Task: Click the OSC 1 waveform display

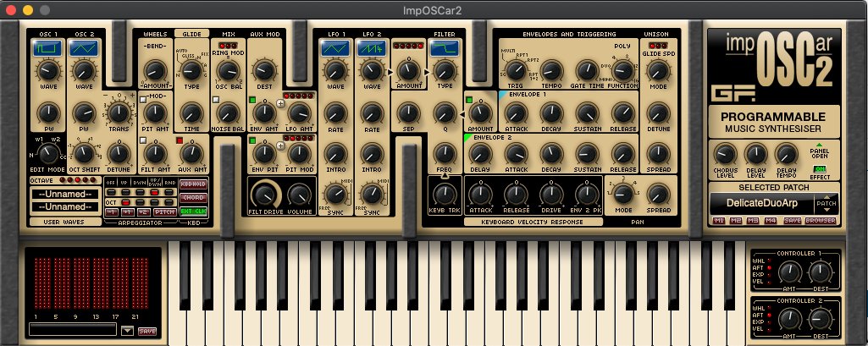Action: [47, 48]
